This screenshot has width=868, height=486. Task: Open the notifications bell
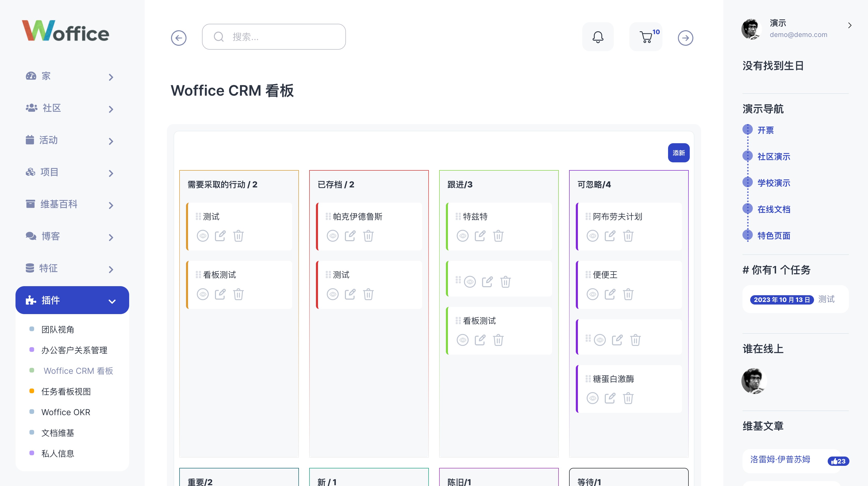[x=598, y=37]
